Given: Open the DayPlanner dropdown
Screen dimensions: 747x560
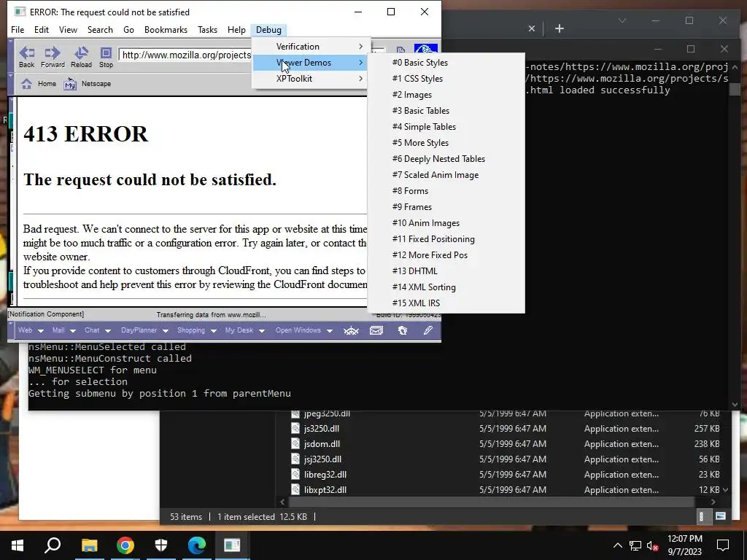Looking at the screenshot, I should point(145,330).
